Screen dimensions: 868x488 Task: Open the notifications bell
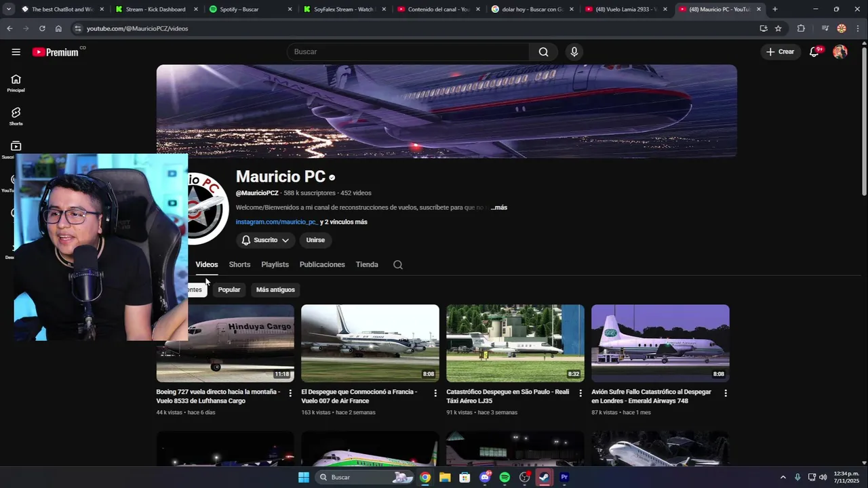coord(814,52)
